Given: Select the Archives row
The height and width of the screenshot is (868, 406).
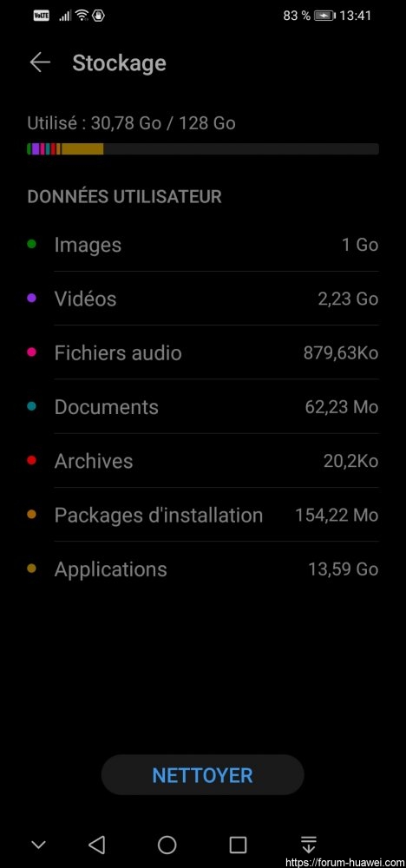Looking at the screenshot, I should tap(203, 461).
